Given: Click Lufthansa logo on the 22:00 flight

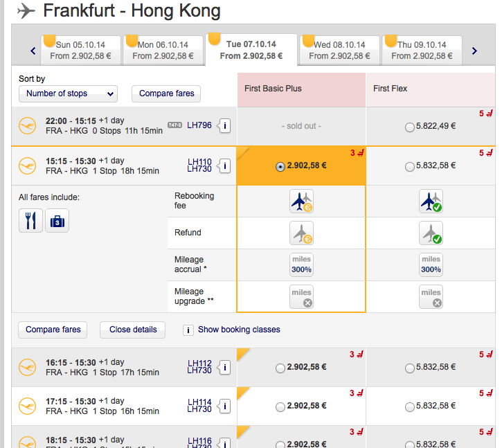Looking at the screenshot, I should pyautogui.click(x=27, y=125).
